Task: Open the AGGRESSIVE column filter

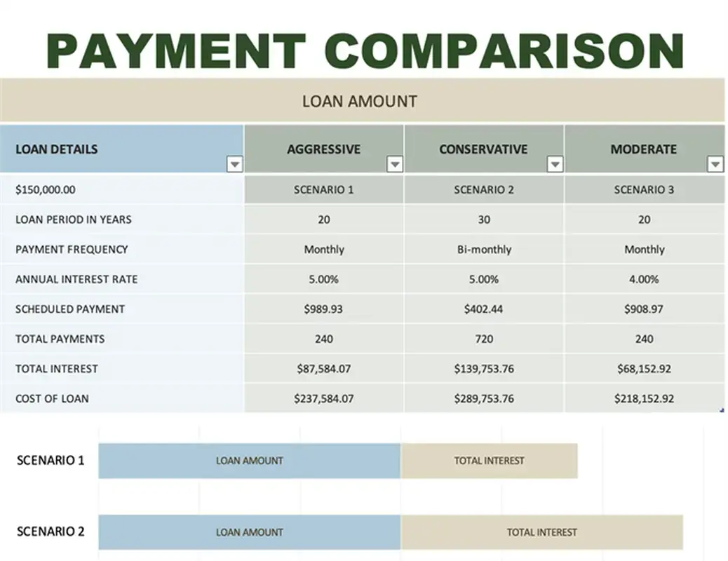Action: click(x=395, y=164)
